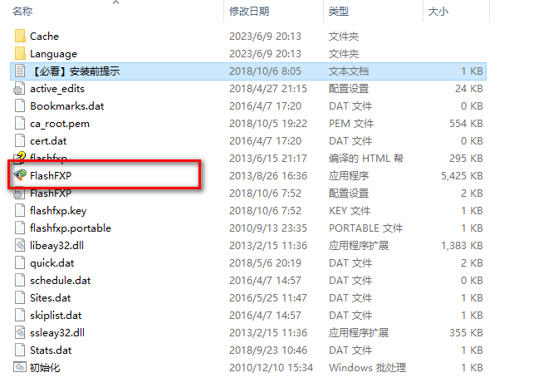The image size is (558, 392).
Task: Select the schedule.dat file name
Action: pyautogui.click(x=60, y=281)
